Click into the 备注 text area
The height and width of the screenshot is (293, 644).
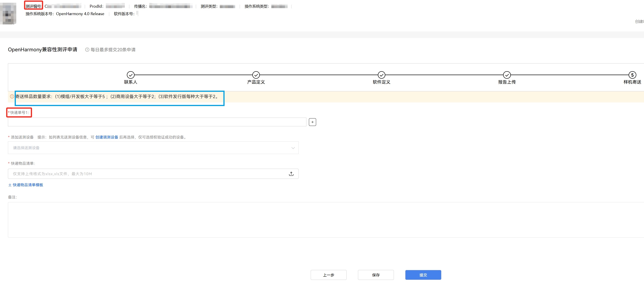[326, 220]
